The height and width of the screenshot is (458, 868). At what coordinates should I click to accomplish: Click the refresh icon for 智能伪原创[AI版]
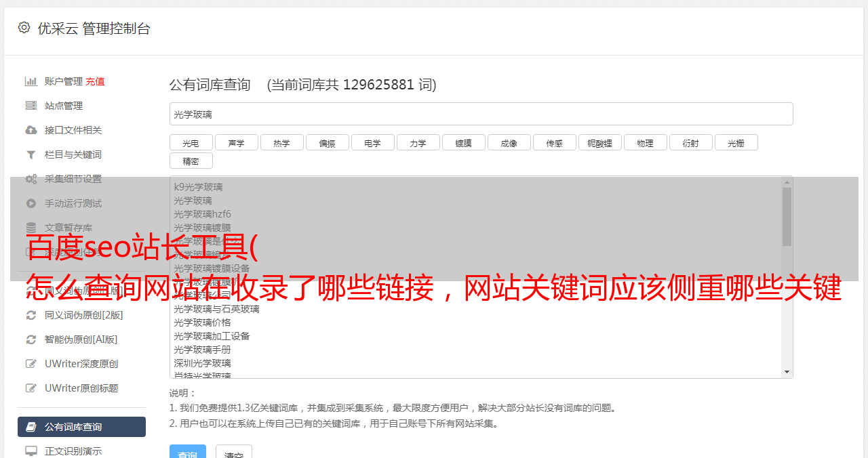[x=31, y=339]
